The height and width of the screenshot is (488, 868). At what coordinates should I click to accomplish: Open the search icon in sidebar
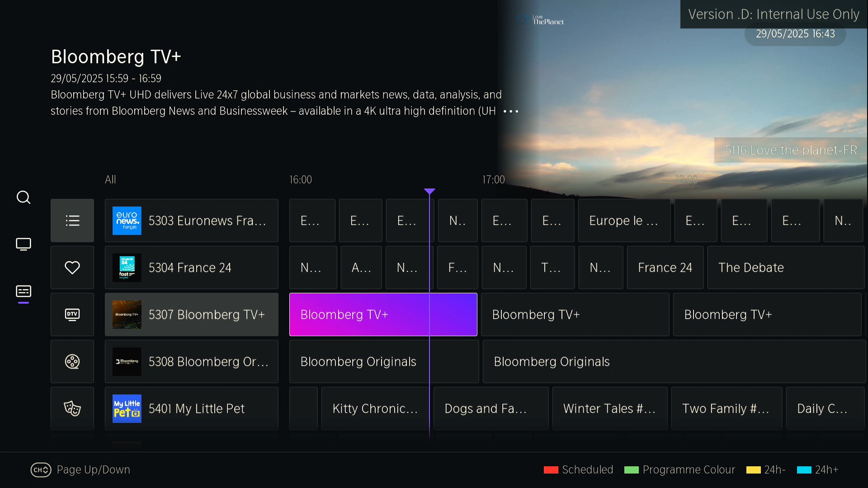click(x=24, y=197)
